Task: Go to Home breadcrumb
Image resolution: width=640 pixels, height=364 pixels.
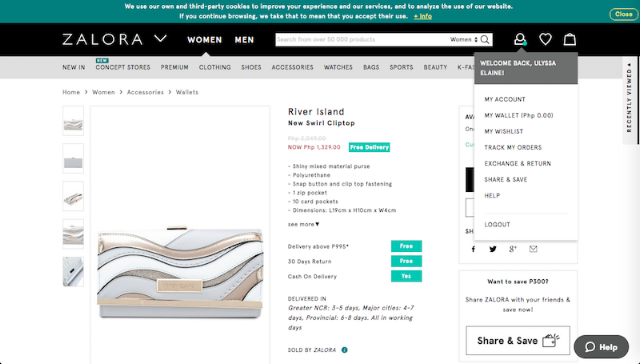Action: tap(71, 92)
